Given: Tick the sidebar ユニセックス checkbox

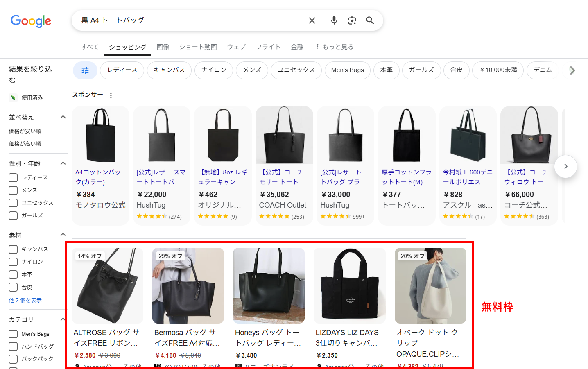Looking at the screenshot, I should click(x=13, y=203).
